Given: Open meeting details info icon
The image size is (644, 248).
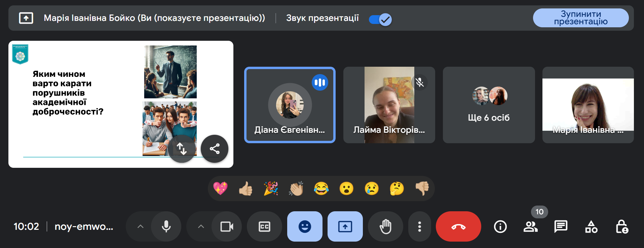Looking at the screenshot, I should [x=500, y=226].
